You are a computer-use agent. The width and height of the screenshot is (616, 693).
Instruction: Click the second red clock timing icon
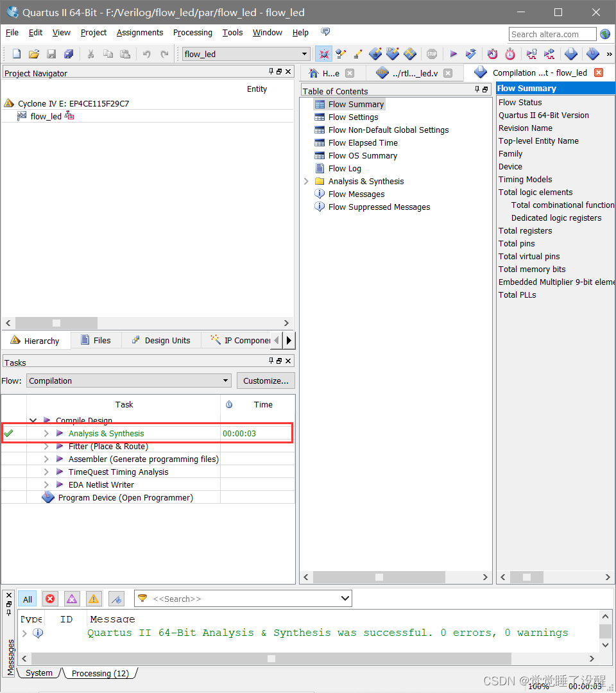point(510,54)
